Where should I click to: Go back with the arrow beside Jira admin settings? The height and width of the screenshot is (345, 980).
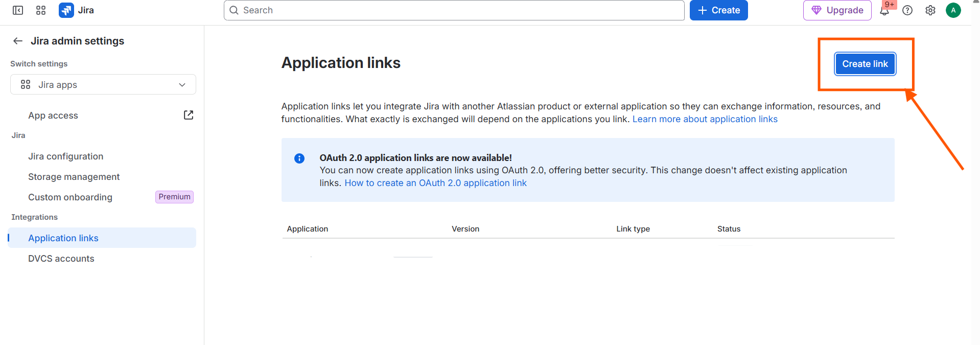click(18, 41)
